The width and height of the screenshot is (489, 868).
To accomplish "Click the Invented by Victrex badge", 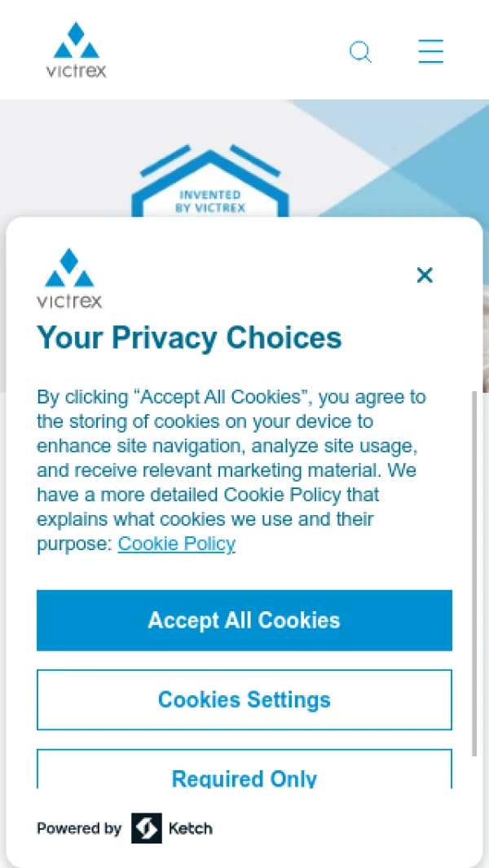I will (210, 183).
